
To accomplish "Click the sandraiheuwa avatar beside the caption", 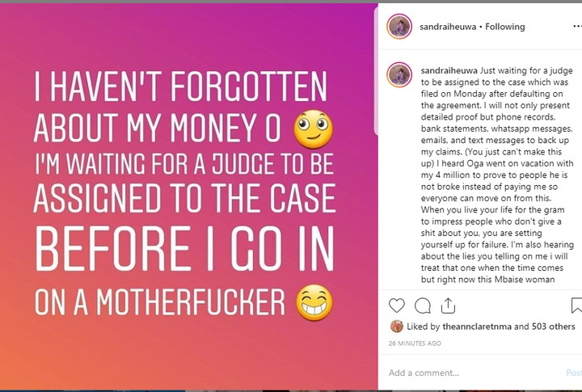I will click(399, 75).
